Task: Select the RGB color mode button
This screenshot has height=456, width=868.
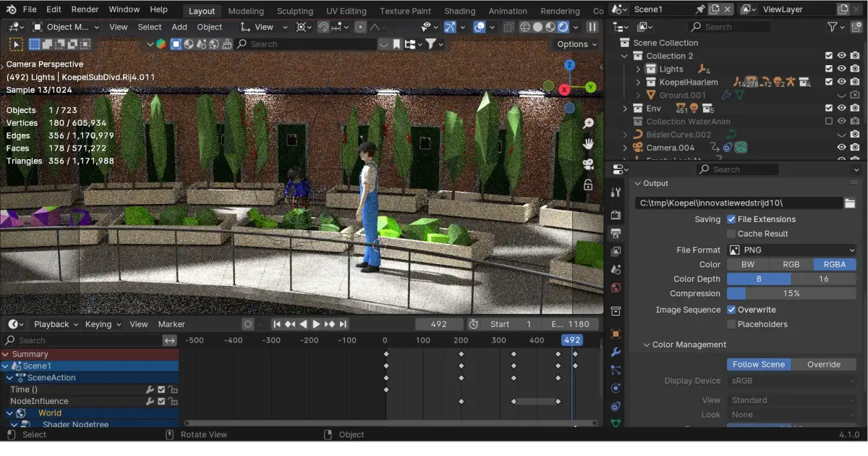Action: [x=791, y=265]
